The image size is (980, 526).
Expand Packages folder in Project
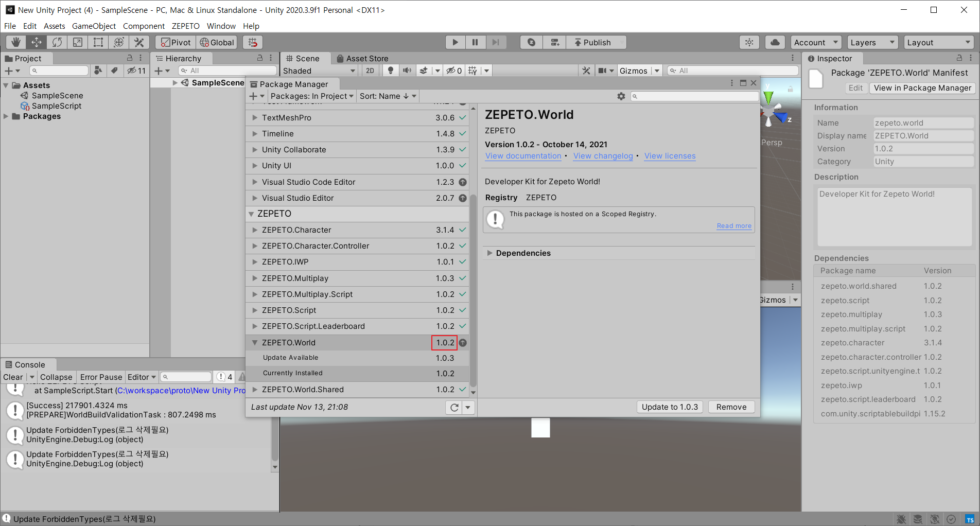(x=6, y=116)
